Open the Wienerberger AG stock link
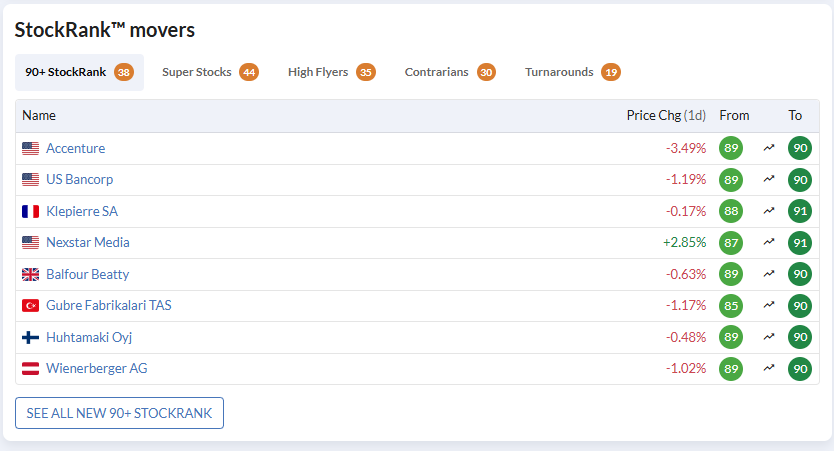Screen dimensions: 834x451 pyautogui.click(x=97, y=369)
